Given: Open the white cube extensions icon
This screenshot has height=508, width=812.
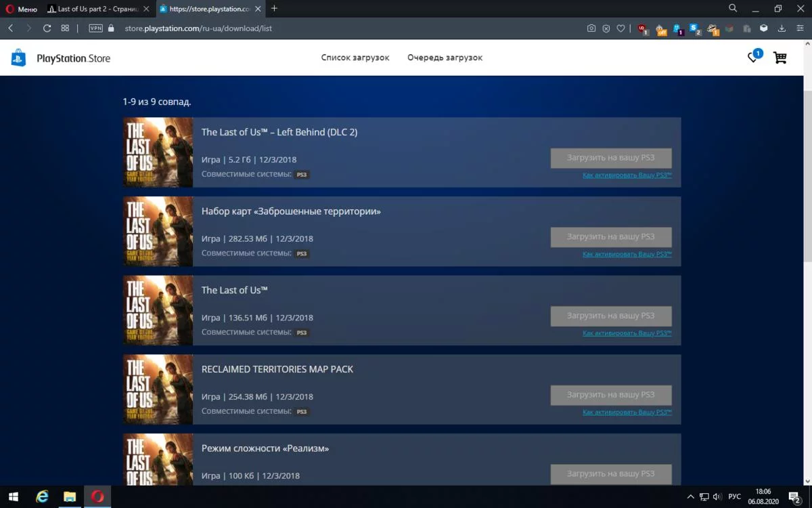Looking at the screenshot, I should 763,28.
